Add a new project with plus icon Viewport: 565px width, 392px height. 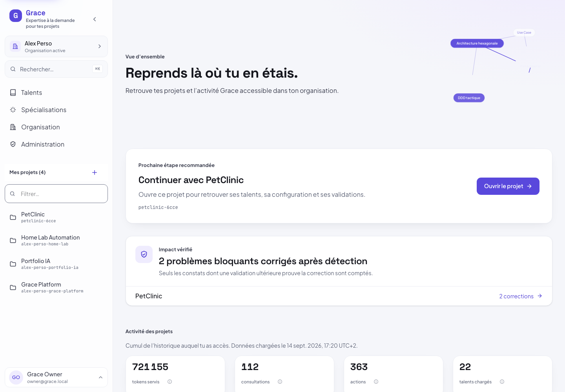coord(95,172)
